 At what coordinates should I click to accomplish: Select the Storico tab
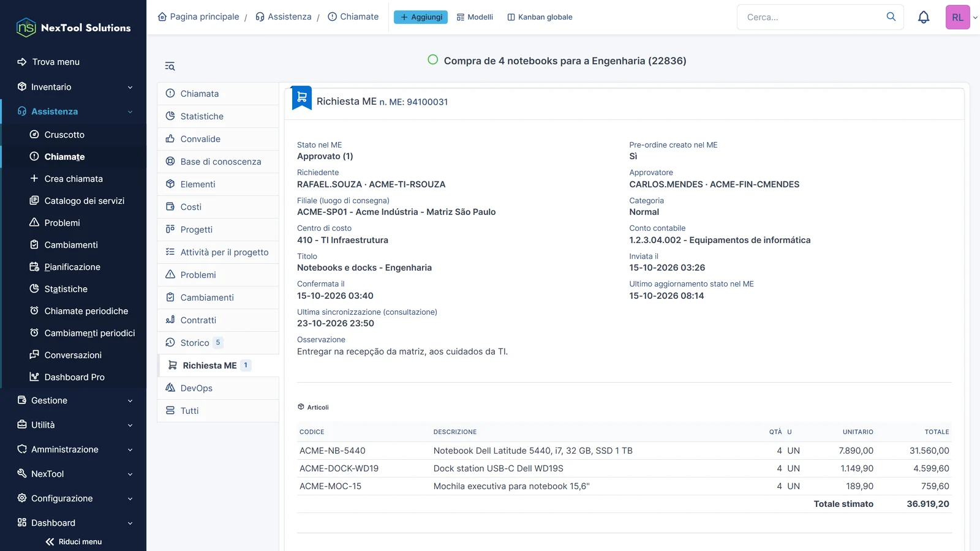tap(218, 343)
